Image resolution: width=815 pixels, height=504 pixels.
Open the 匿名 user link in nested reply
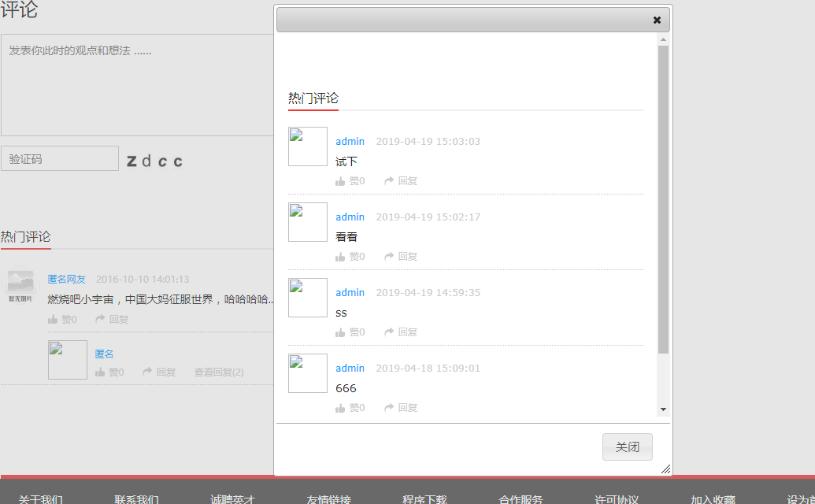(104, 354)
